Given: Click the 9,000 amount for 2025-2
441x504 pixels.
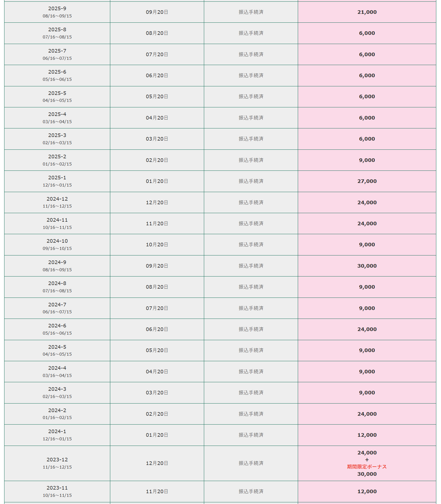Looking at the screenshot, I should tap(367, 160).
